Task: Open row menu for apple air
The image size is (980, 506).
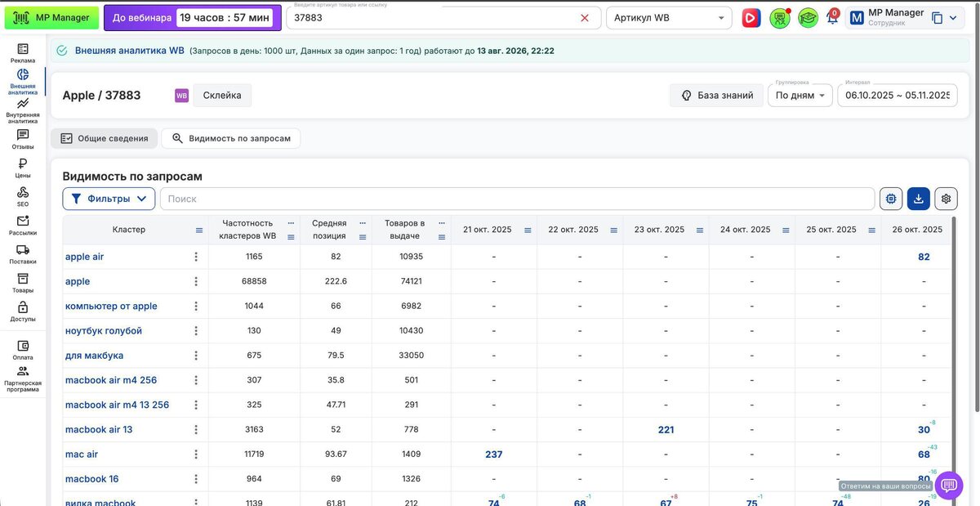Action: coord(196,257)
